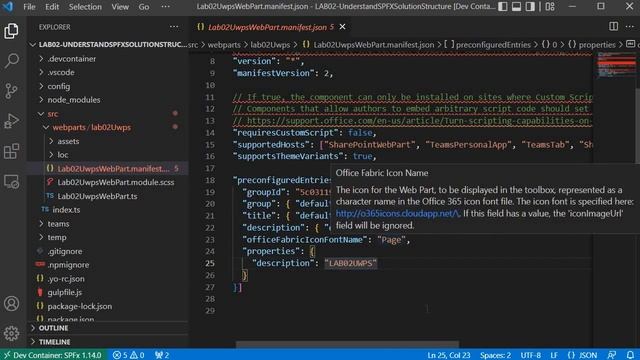Open the Remote Explorer icon

[11, 181]
